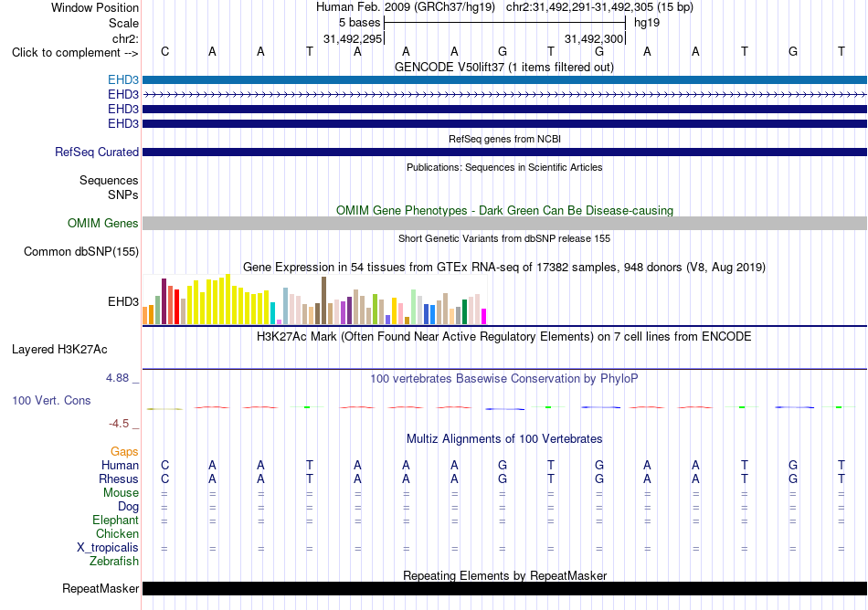This screenshot has width=868, height=610.
Task: Click the OMIM Genes label
Action: pos(102,224)
